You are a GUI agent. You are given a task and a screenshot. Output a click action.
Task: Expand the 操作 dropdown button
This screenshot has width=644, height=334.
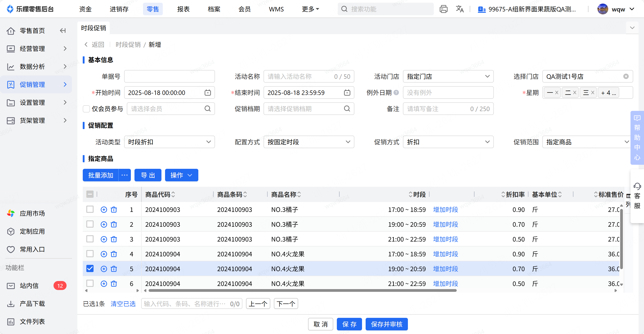click(181, 175)
